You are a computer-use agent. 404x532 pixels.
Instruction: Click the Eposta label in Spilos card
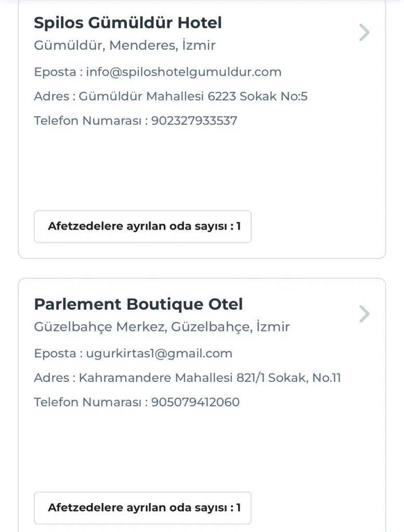tap(55, 72)
